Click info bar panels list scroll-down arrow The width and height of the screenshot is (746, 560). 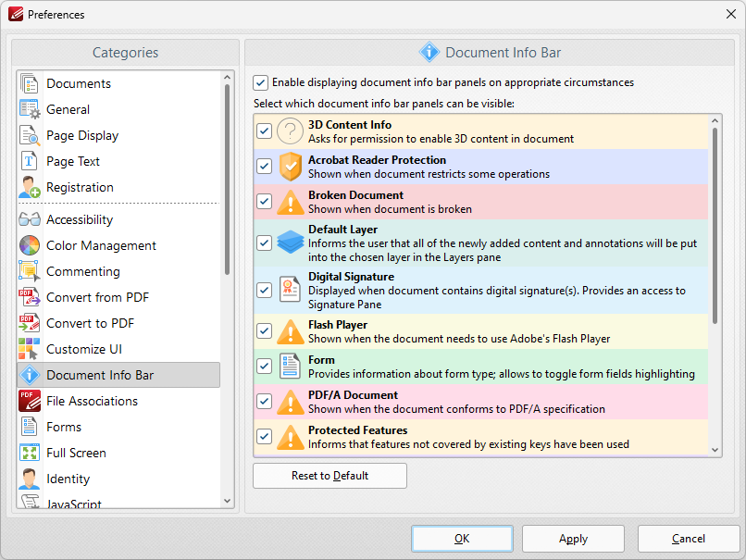click(x=715, y=450)
